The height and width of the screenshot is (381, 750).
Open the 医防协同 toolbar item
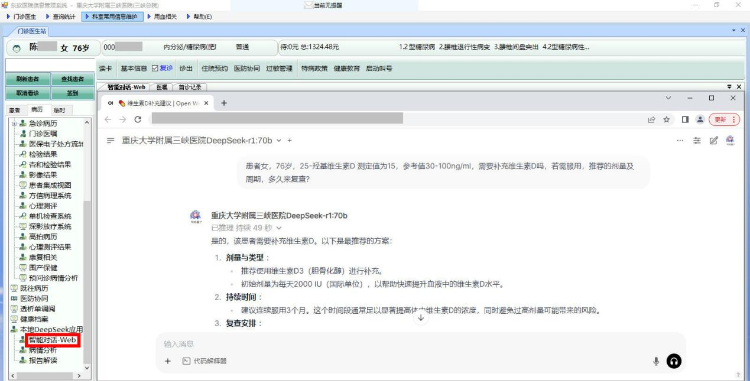click(x=247, y=68)
